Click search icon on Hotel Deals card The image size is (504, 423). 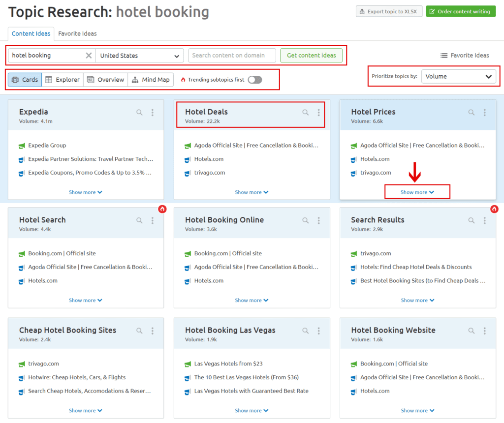tap(305, 113)
